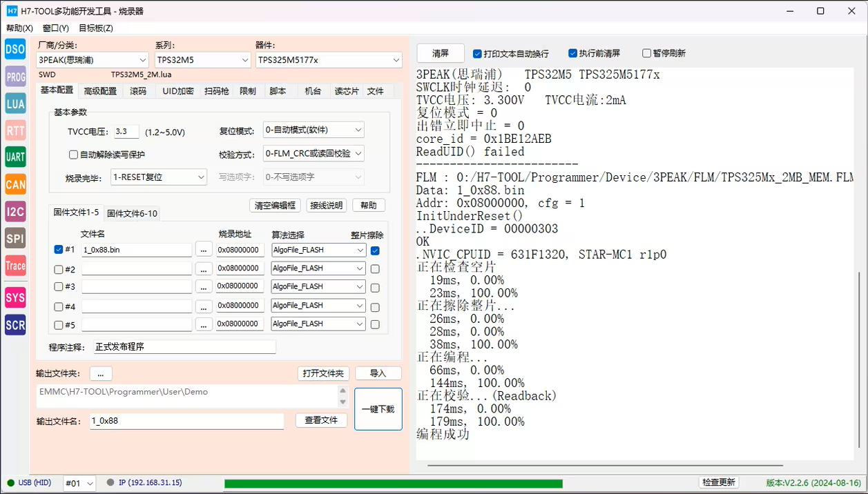Select the CAN bus tool icon

(15, 184)
